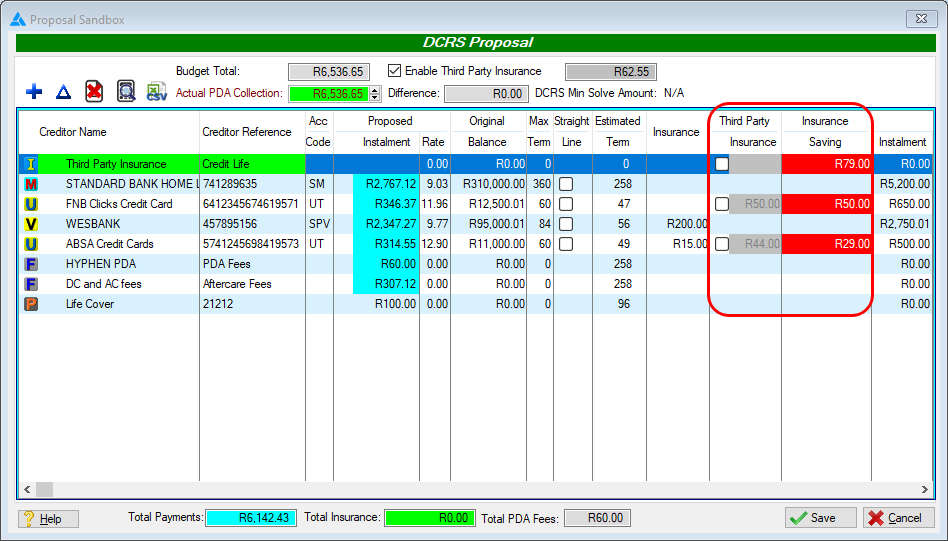Click the red X delete document icon
948x541 pixels.
point(94,92)
